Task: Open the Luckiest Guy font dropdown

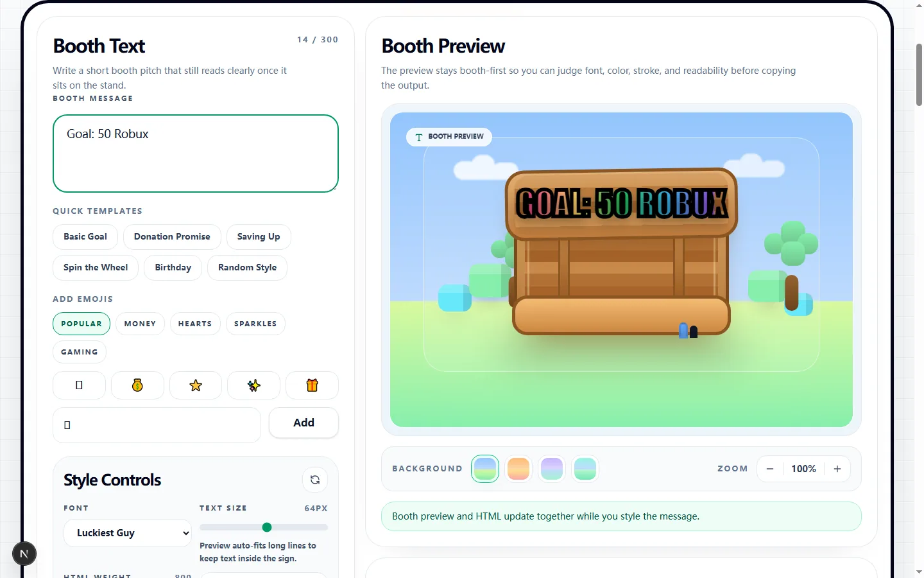Action: pos(128,533)
